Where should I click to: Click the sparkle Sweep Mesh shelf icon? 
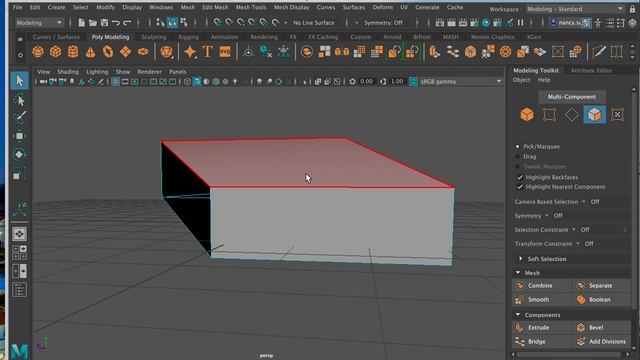pos(190,52)
